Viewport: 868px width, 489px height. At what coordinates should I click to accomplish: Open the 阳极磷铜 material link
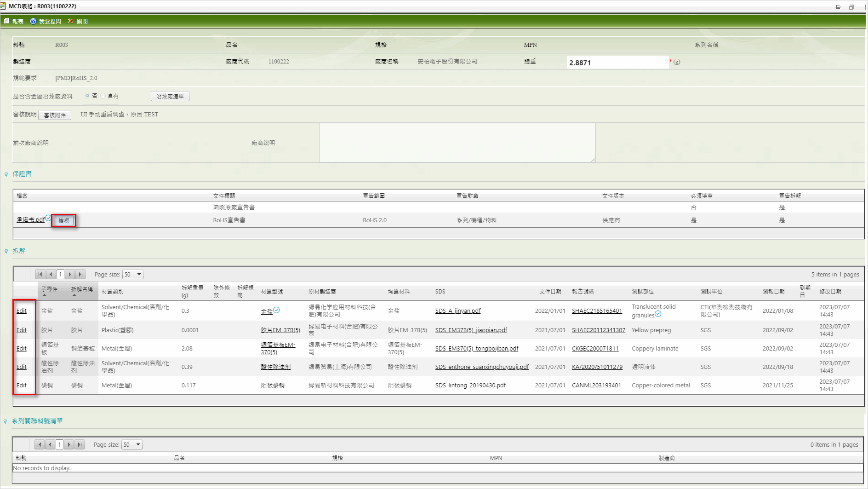[273, 385]
